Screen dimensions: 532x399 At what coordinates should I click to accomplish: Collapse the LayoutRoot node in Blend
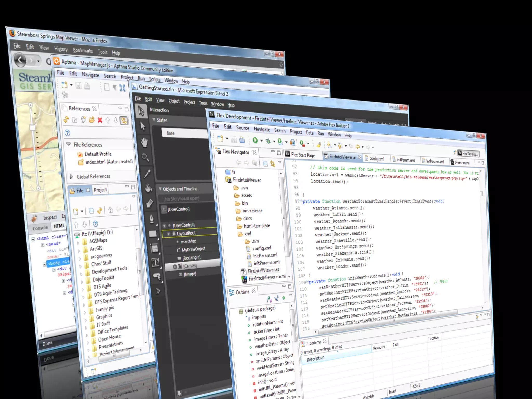point(168,234)
